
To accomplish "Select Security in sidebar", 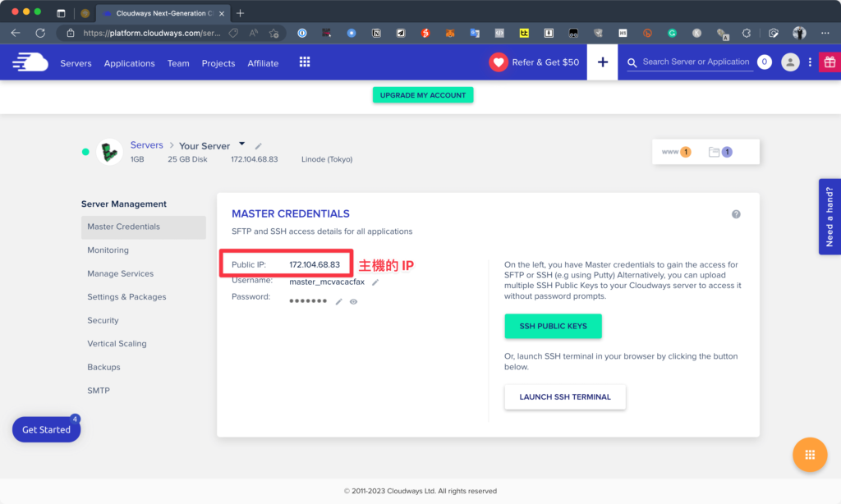I will (x=103, y=320).
